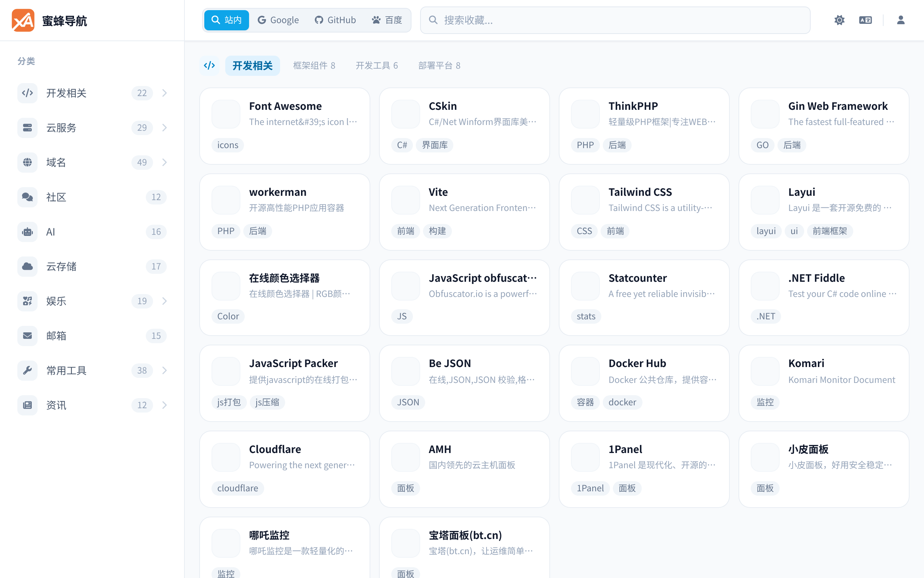This screenshot has height=578, width=924.
Task: Expand the 资讯 category chevron
Action: tap(165, 405)
